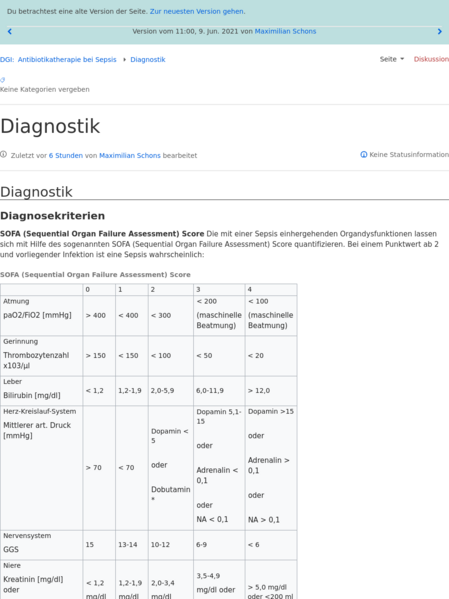Select the '6-9' table cell

[219, 545]
